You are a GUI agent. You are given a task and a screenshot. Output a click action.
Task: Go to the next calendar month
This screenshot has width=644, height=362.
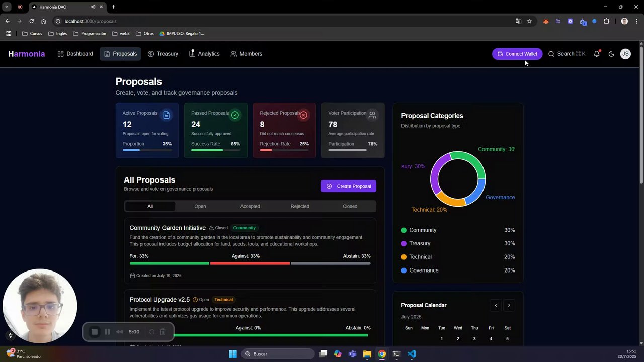[x=509, y=305]
